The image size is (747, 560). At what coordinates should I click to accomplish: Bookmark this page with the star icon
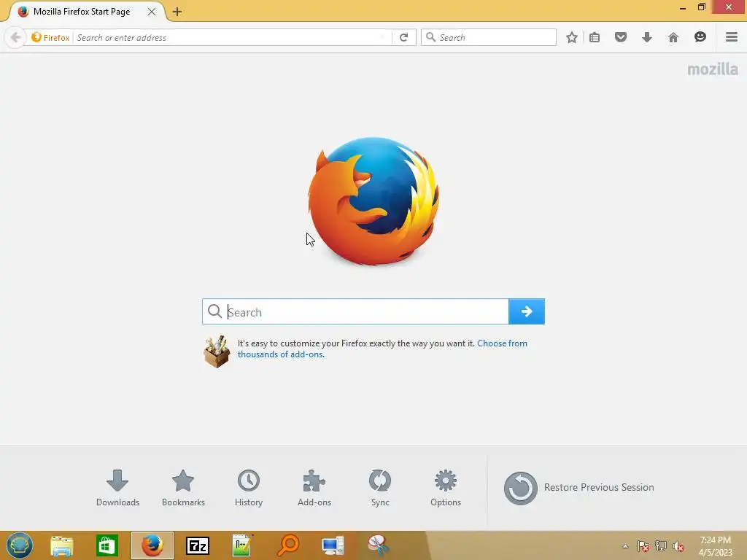coord(572,37)
